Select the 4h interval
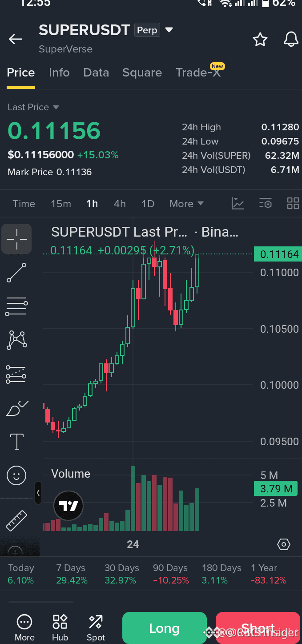Screen dimensions: 302x644 [120, 204]
